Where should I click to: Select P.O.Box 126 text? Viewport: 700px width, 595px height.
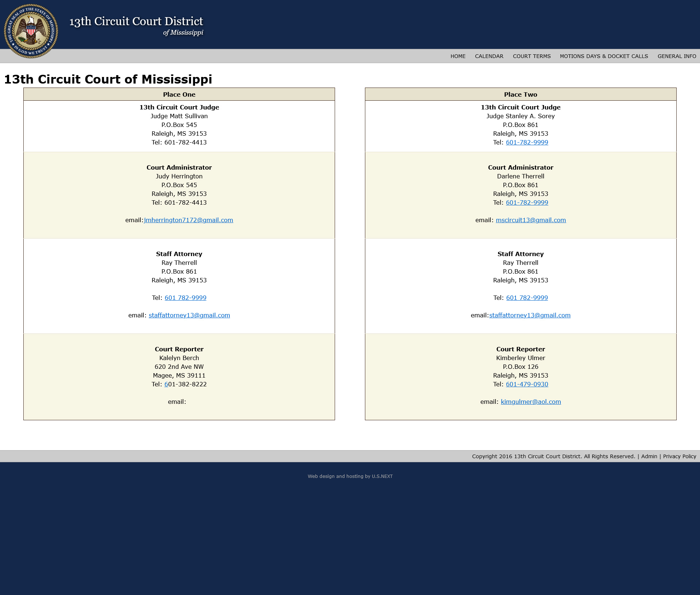(521, 367)
